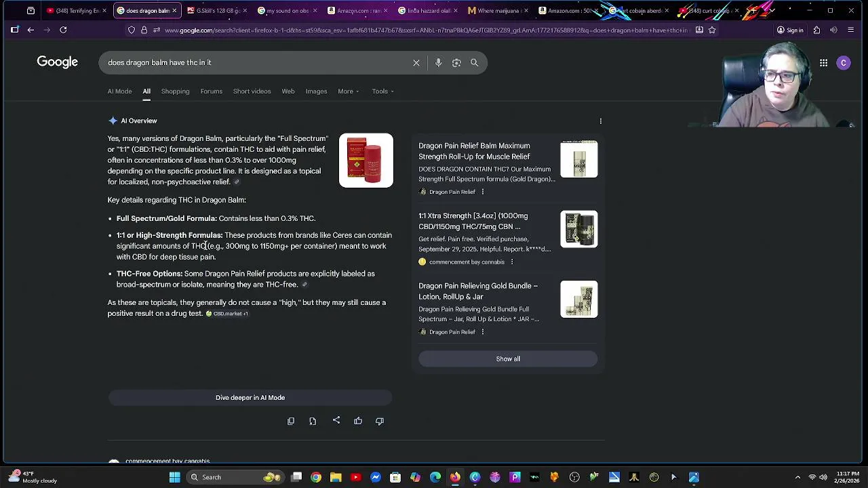
Task: Reload the current page
Action: pyautogui.click(x=63, y=30)
